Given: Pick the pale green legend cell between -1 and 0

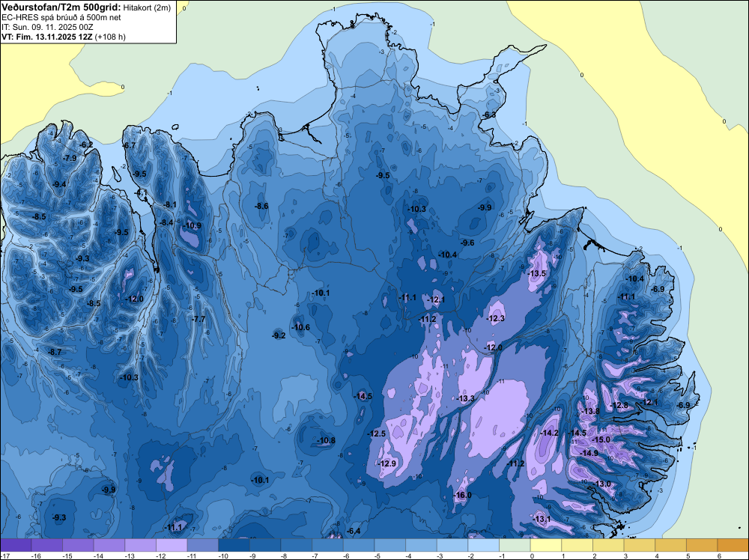Looking at the screenshot, I should 515,545.
